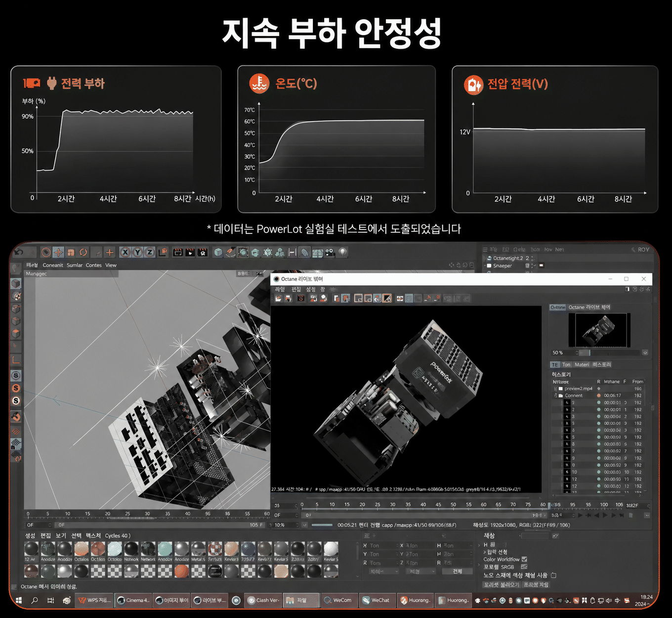
Task: Click the second icon in Octane viewer toolbar
Action: tap(288, 299)
